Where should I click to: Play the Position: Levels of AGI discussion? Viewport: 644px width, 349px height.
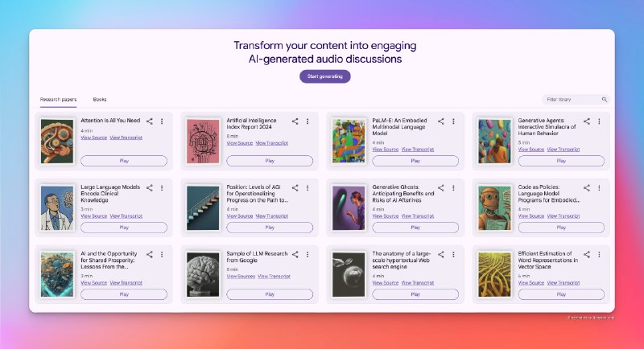click(x=270, y=228)
